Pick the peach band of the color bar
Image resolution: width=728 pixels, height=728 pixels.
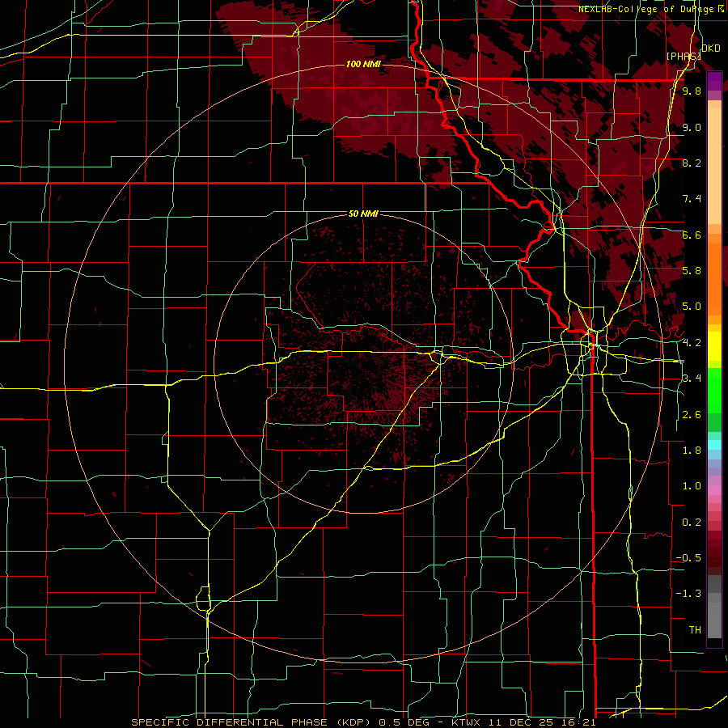tap(714, 167)
